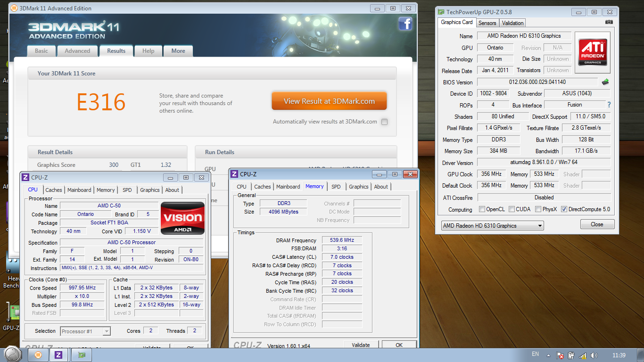
Task: Click the network signal tray icon
Action: click(582, 355)
